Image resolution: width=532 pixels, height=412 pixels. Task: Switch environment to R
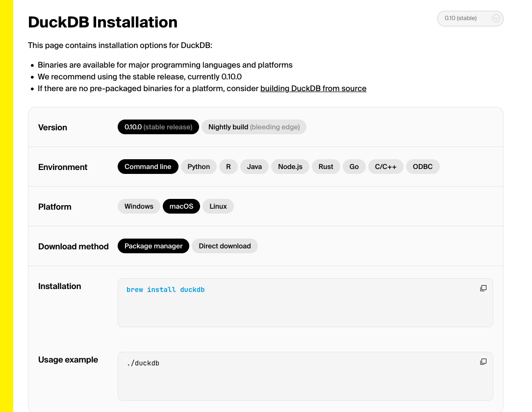228,167
